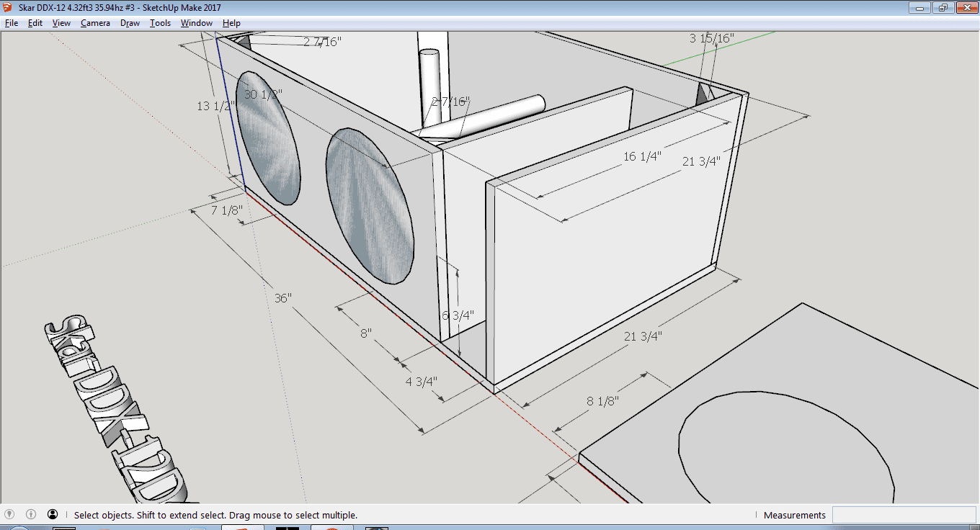Click the 6 3/4" dimension label
The height and width of the screenshot is (530, 980).
(x=458, y=315)
